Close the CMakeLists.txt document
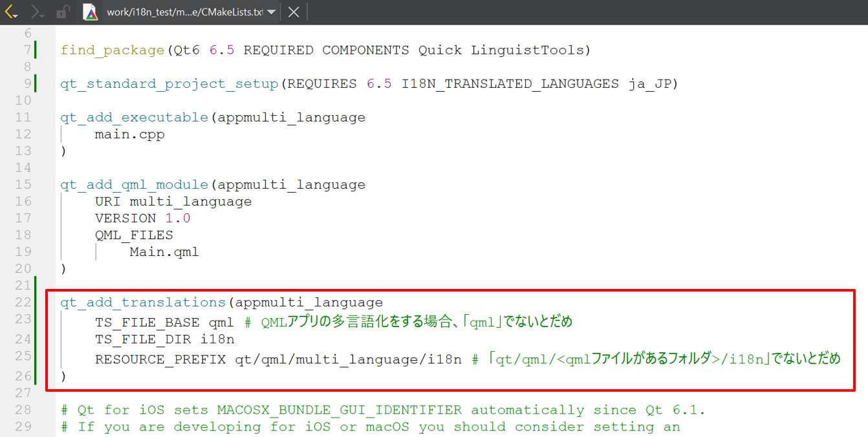This screenshot has height=437, width=868. coord(294,12)
